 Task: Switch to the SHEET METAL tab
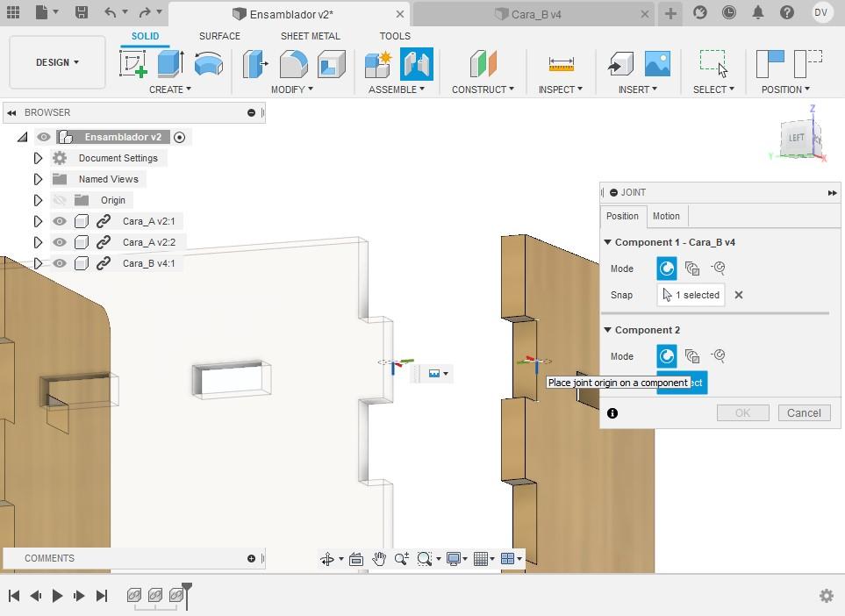311,36
